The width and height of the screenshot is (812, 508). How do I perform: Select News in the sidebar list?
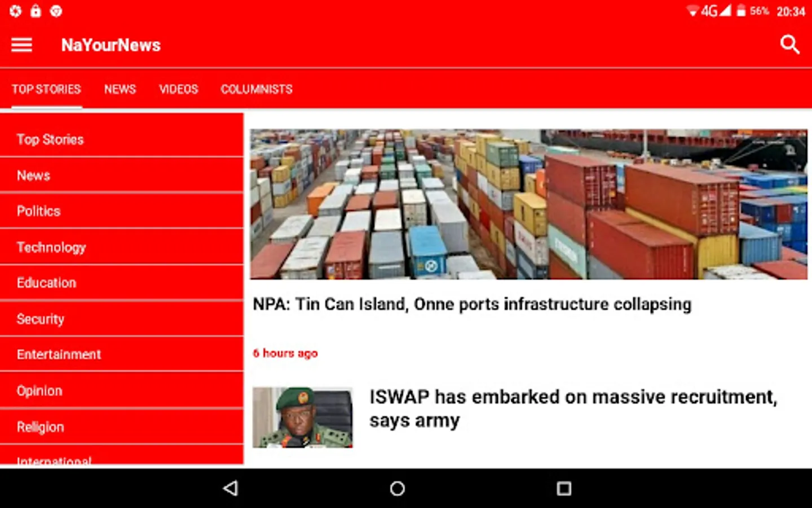click(122, 175)
